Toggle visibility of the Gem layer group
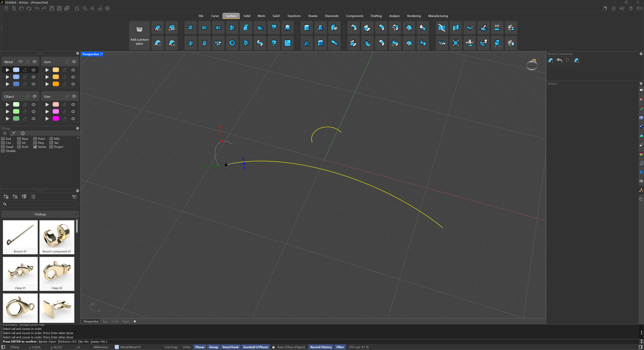Screen dimensions: 644x350 click(x=74, y=62)
